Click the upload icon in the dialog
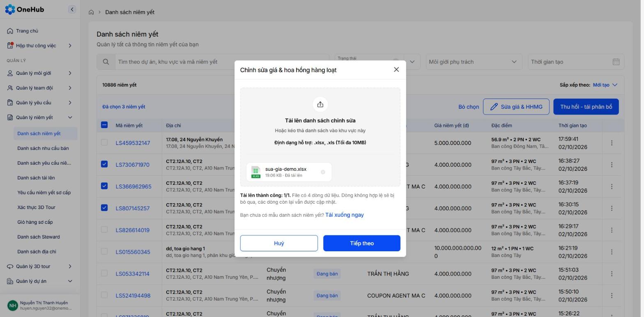The width and height of the screenshot is (644, 317). (x=320, y=104)
